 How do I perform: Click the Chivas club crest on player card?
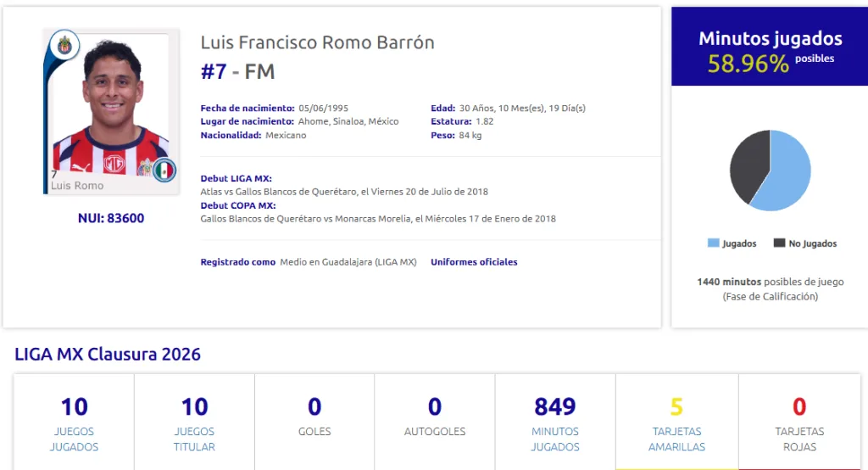(x=64, y=44)
